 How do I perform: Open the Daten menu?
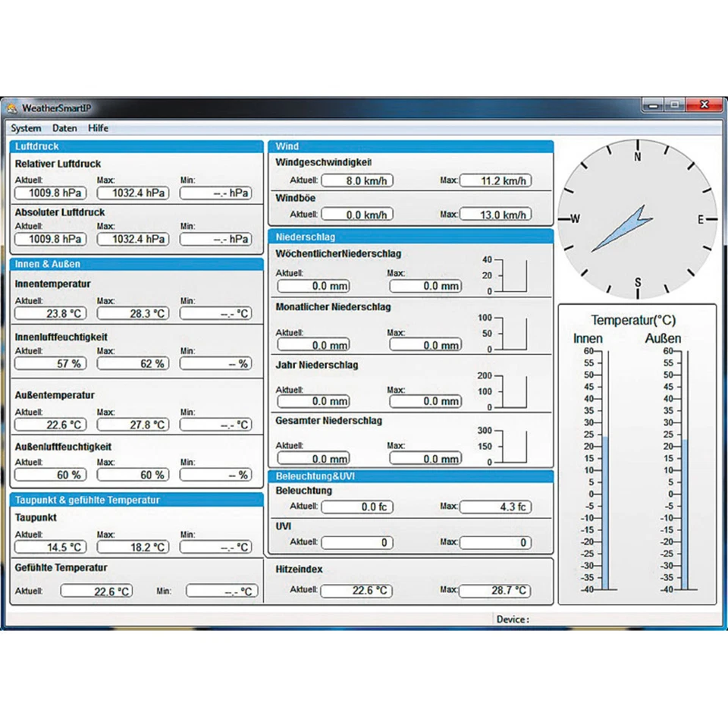pyautogui.click(x=64, y=128)
